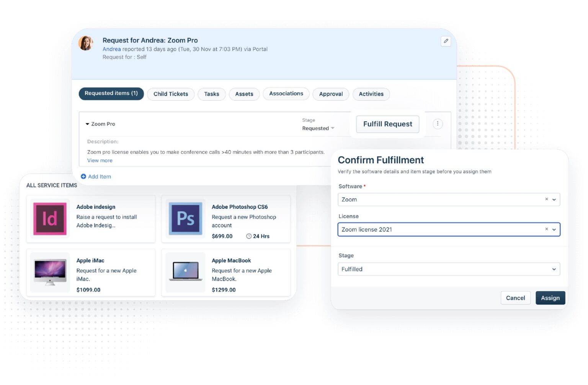Open the Approval tab
Screen dimensions: 588x385
pos(330,94)
